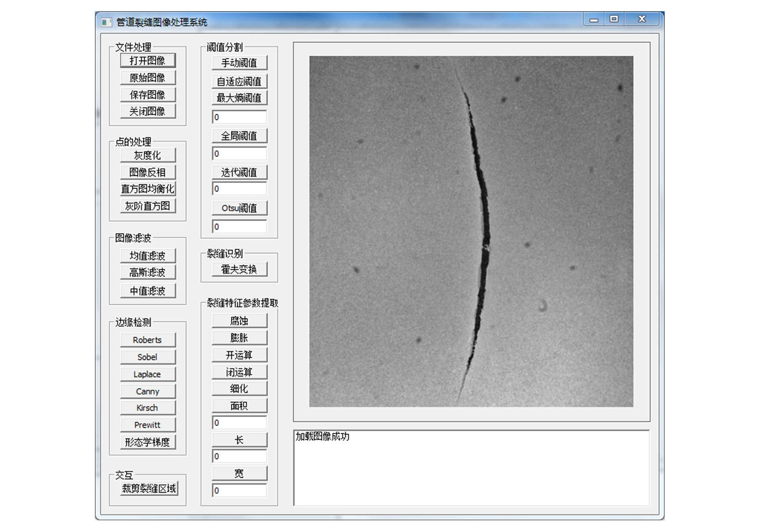
Task: Click the input field below 最大熵阈值
Action: 239,117
